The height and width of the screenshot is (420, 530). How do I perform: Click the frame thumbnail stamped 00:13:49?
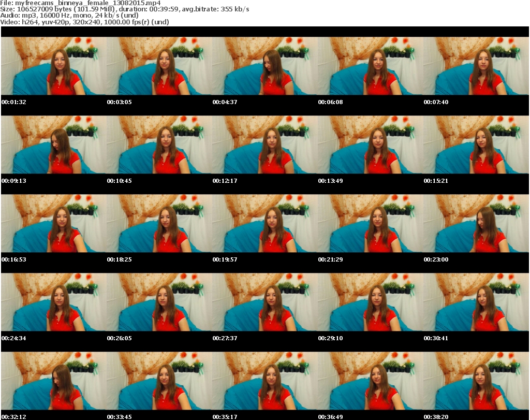(371, 144)
